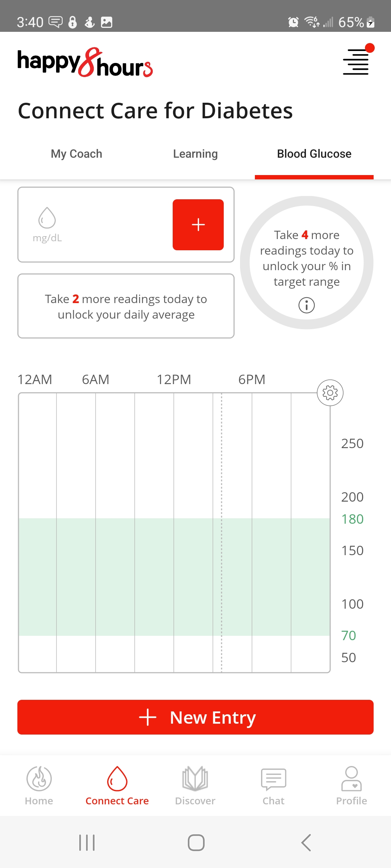Screen dimensions: 391x868
Task: Tap the dotted current-time marker on chart
Action: click(x=222, y=532)
